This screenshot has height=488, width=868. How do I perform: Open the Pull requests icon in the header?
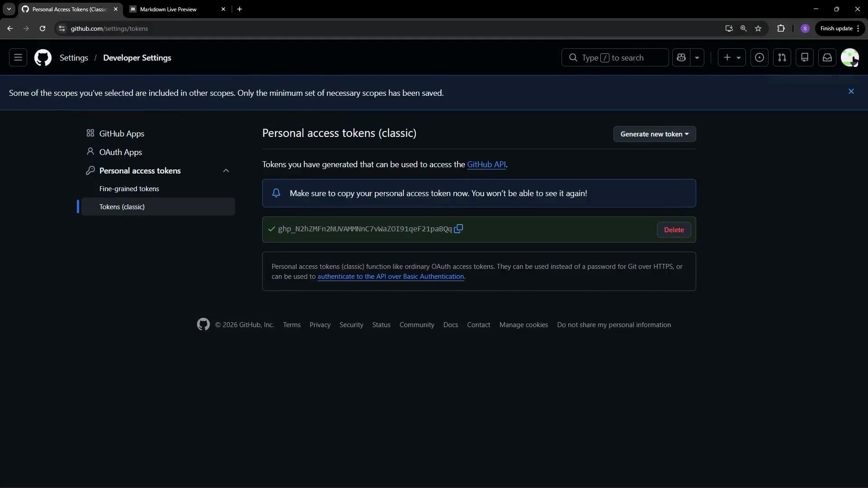pos(782,57)
